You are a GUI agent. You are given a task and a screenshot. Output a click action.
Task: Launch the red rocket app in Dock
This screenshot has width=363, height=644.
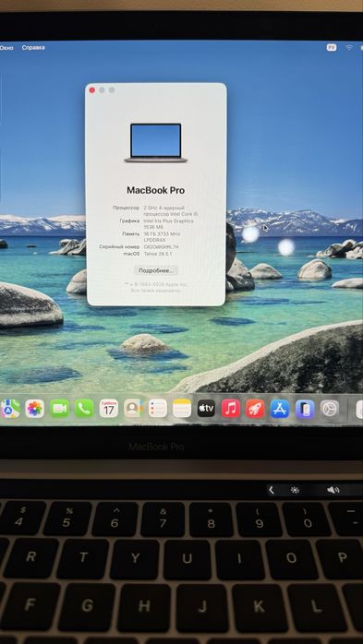pyautogui.click(x=255, y=409)
